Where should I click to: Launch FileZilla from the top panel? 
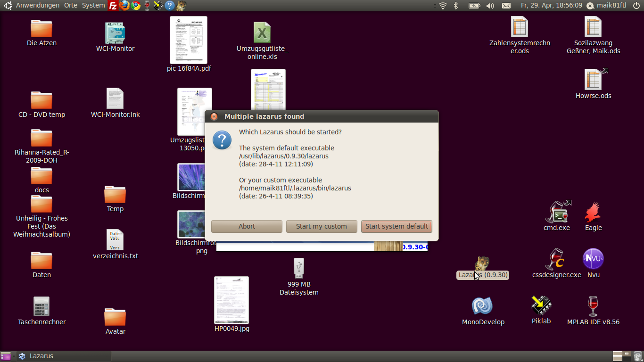tap(113, 6)
